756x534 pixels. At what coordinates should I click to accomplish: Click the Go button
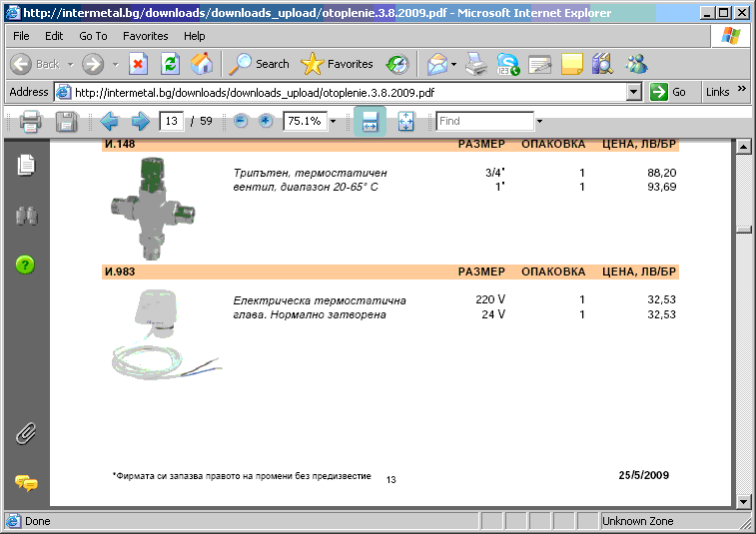tap(668, 92)
